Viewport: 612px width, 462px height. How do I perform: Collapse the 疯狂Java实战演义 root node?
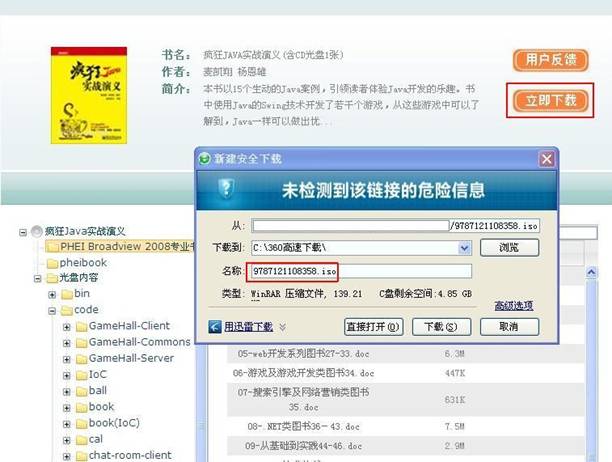pos(23,232)
